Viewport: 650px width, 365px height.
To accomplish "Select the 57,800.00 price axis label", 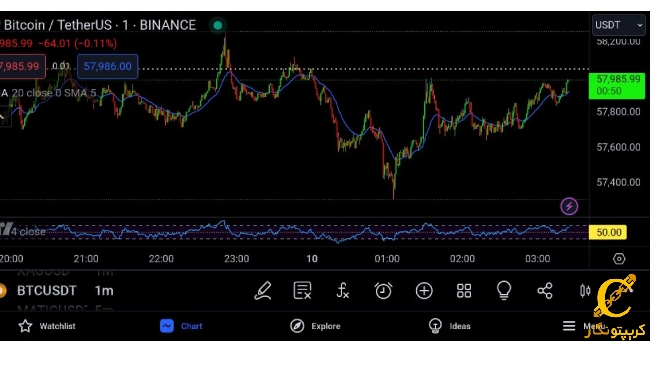I will [618, 112].
